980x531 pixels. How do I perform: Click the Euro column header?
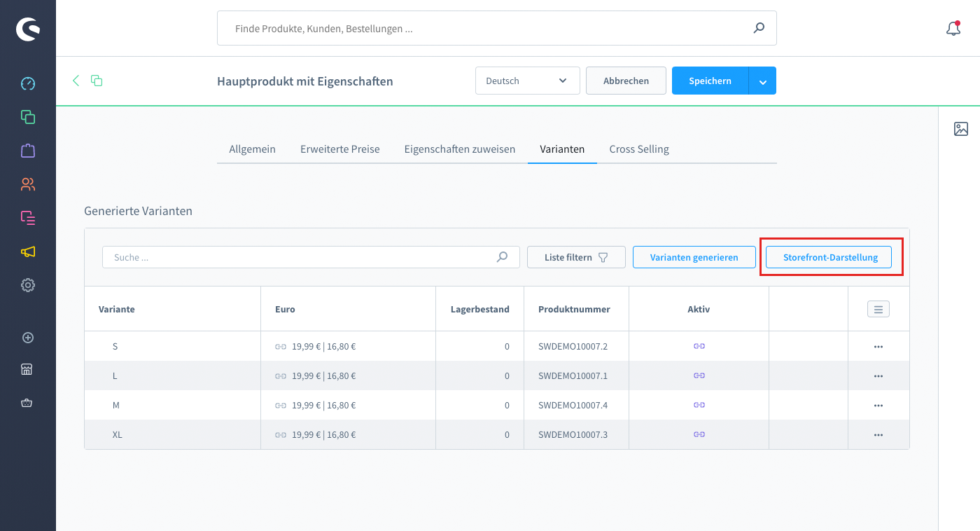(348, 309)
